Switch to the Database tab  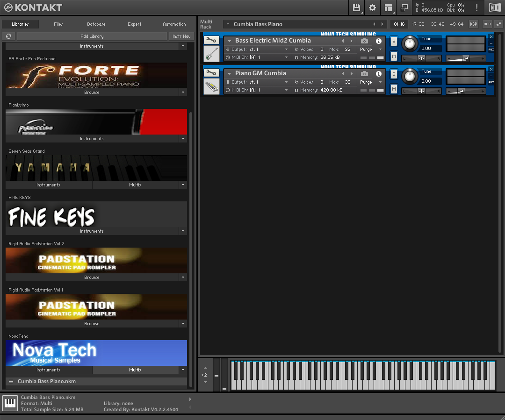(x=96, y=24)
